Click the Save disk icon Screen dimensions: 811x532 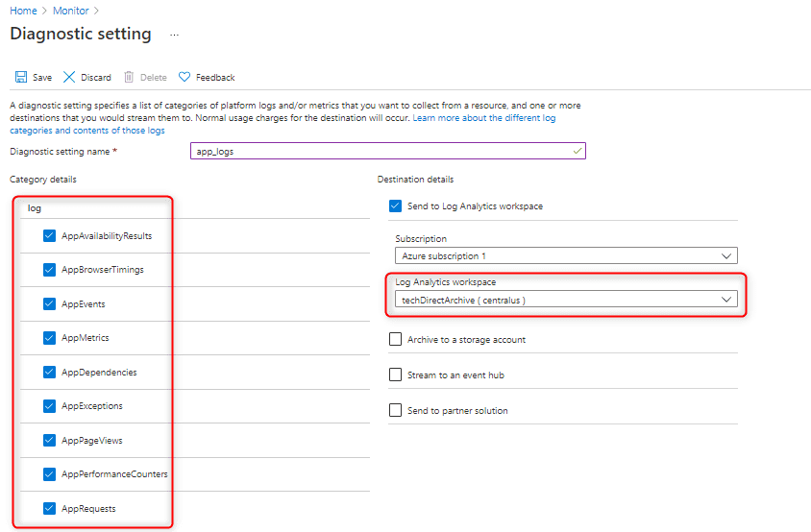[x=21, y=77]
